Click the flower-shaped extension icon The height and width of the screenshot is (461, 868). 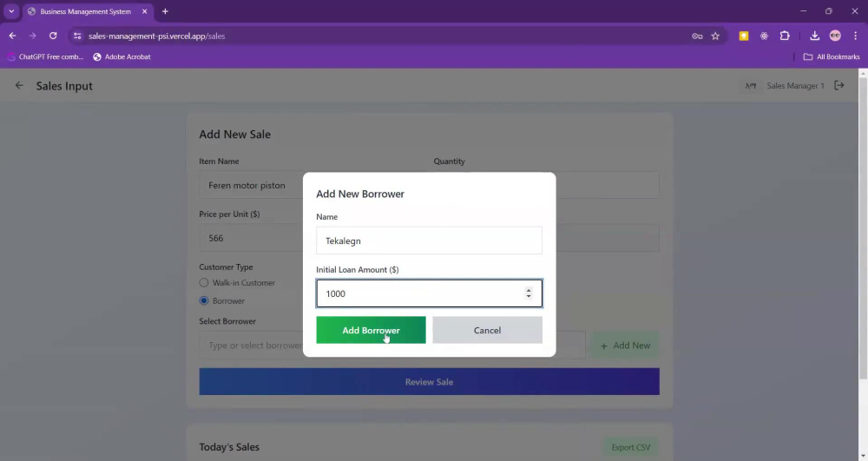tap(764, 36)
